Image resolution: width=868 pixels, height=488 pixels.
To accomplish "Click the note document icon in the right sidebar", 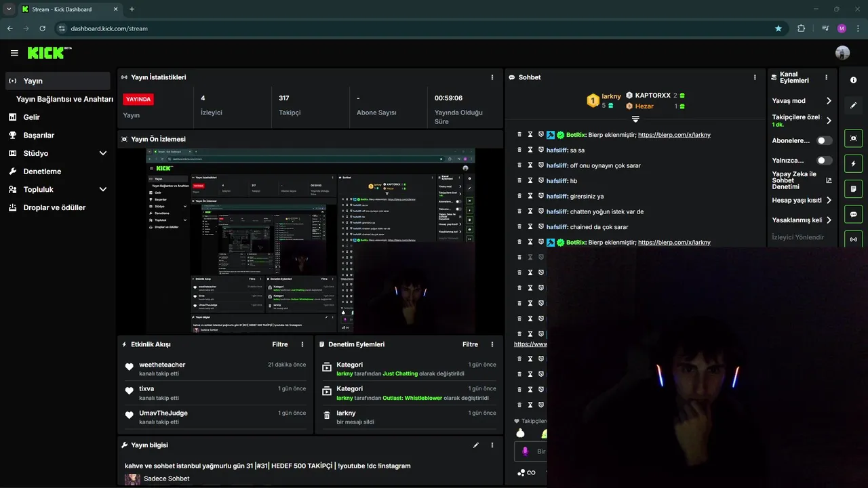I will 853,188.
